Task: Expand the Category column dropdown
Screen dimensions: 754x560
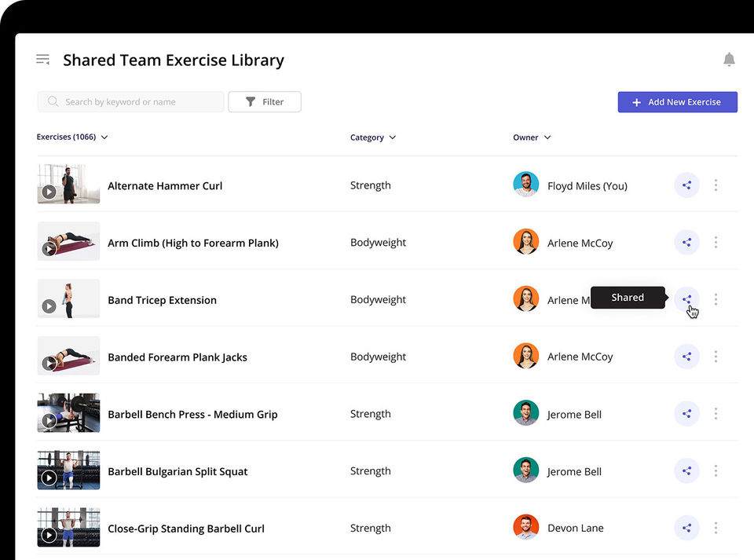Action: coord(373,137)
